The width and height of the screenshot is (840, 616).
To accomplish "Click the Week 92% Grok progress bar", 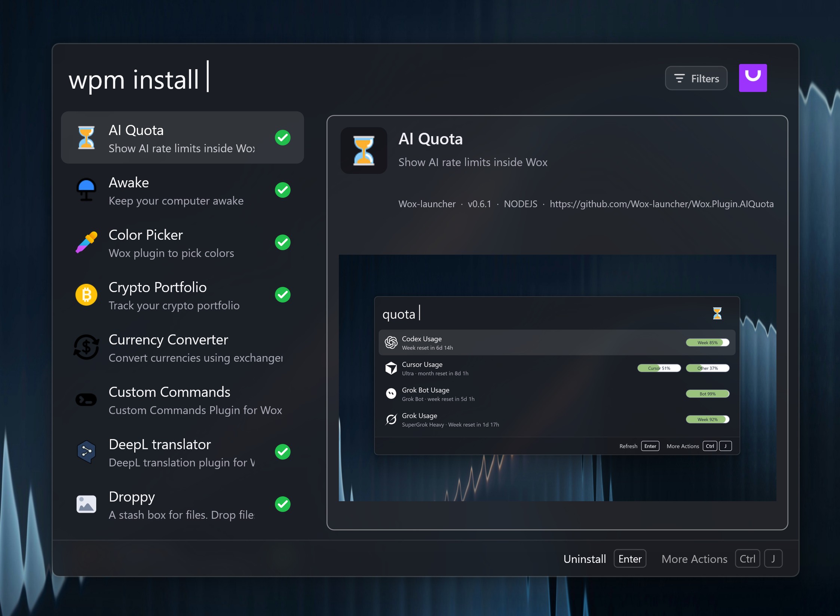I will pos(707,419).
